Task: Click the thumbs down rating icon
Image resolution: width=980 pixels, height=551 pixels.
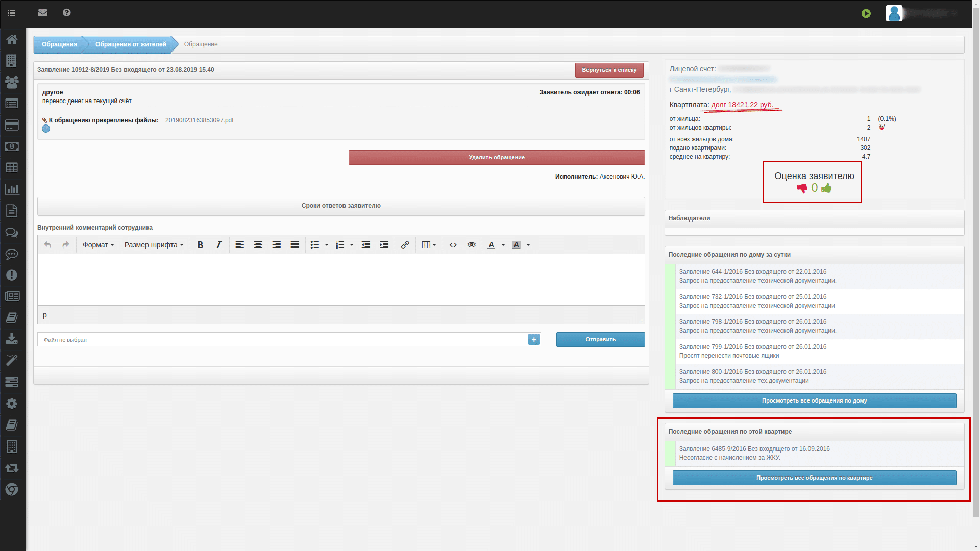Action: (x=802, y=188)
